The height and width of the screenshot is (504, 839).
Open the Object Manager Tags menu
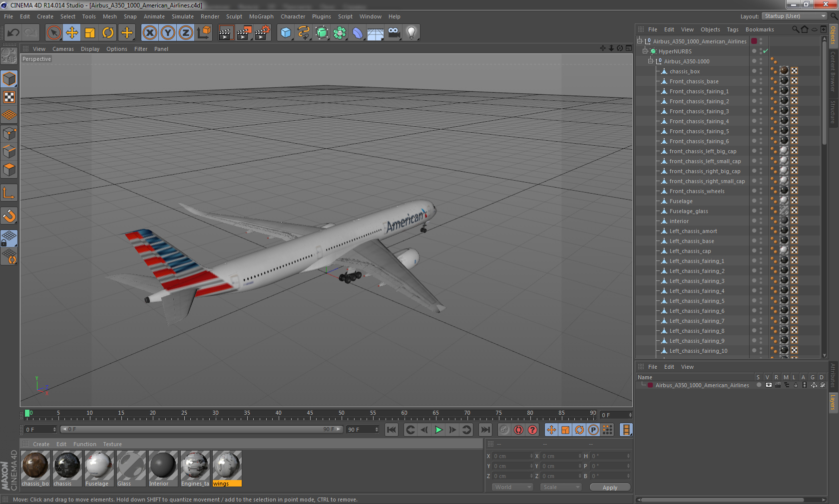[733, 29]
